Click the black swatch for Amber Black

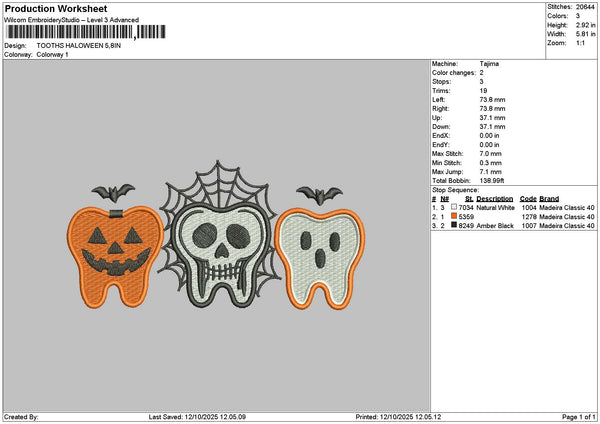coord(454,225)
